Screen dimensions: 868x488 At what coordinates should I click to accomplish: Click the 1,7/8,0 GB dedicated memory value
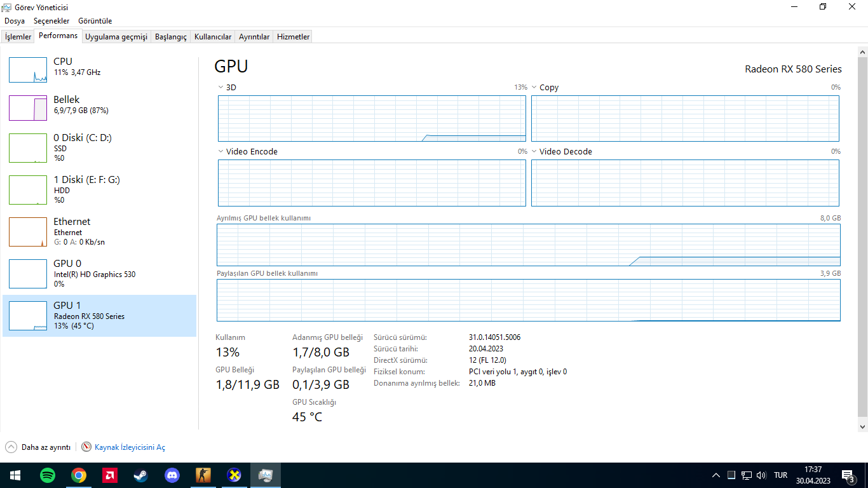point(321,352)
